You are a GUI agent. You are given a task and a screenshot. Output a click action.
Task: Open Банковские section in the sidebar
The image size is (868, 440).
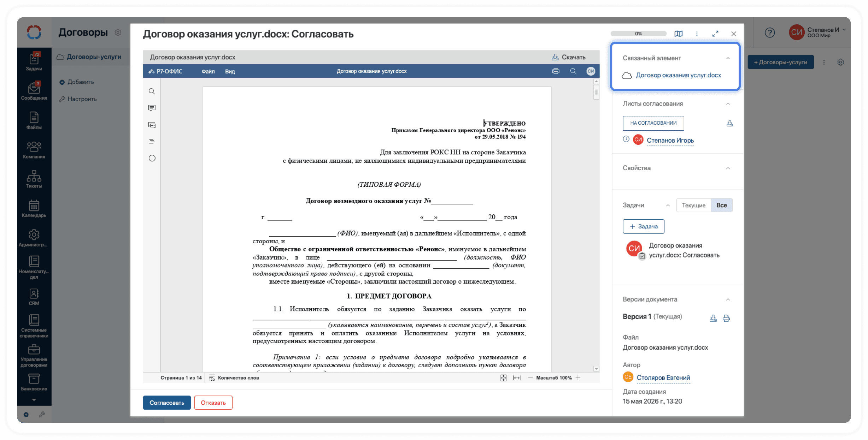coord(34,382)
